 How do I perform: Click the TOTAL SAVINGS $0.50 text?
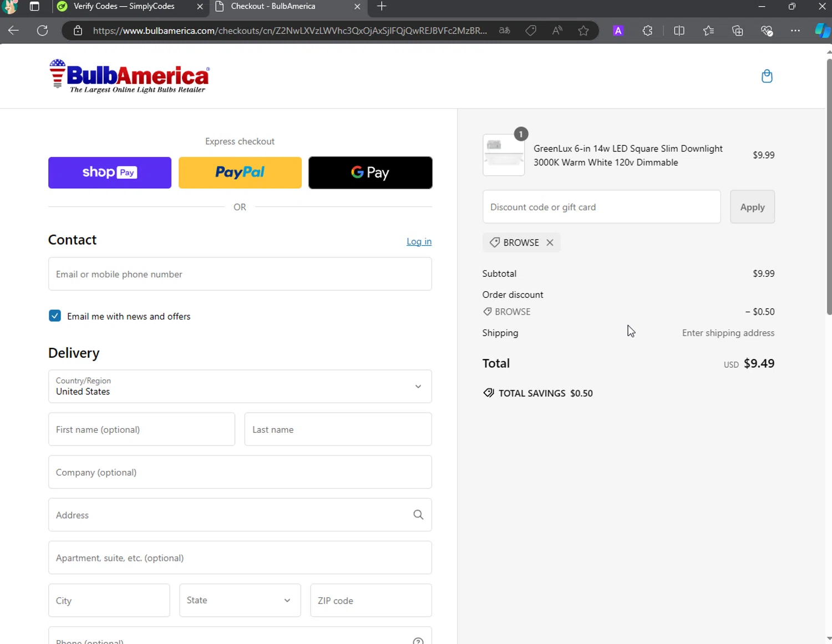545,393
